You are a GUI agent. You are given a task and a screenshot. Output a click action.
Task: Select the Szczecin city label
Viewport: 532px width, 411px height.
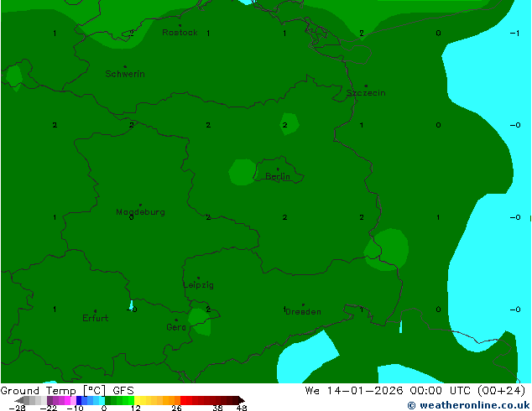tap(366, 93)
